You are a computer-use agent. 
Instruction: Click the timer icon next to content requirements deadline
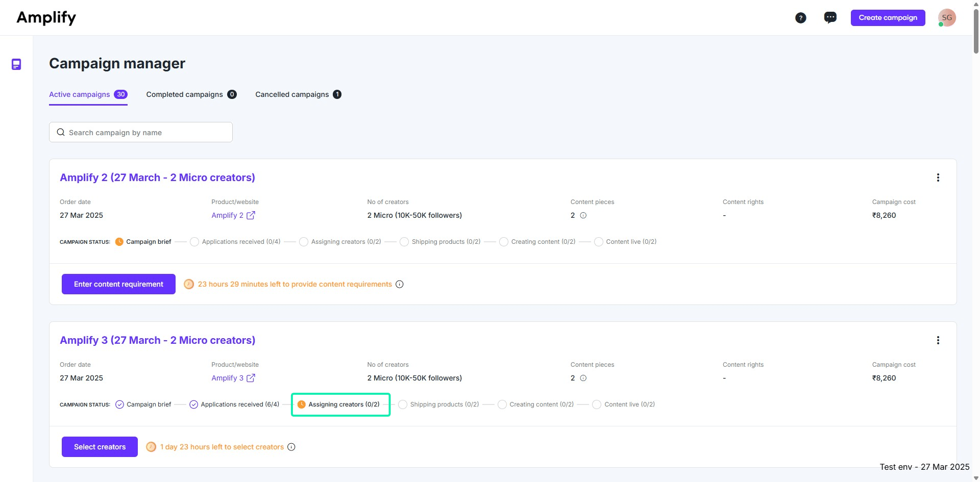click(189, 284)
